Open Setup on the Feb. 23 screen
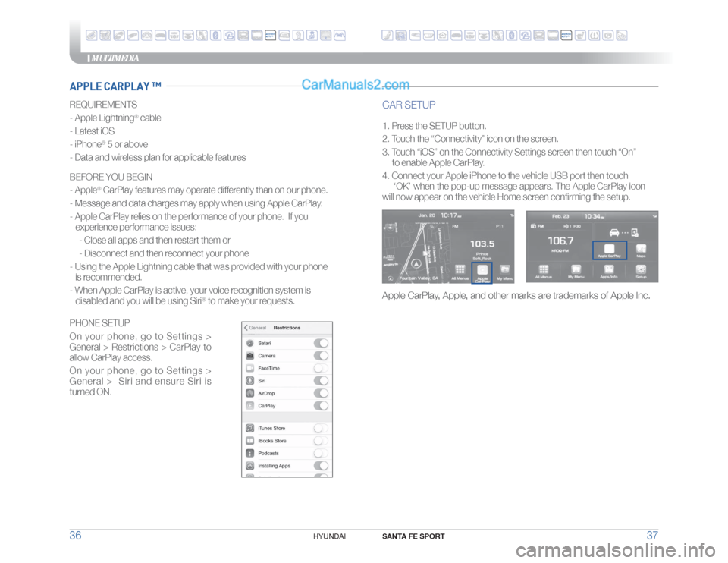Image resolution: width=728 pixels, height=563 pixels. (641, 272)
